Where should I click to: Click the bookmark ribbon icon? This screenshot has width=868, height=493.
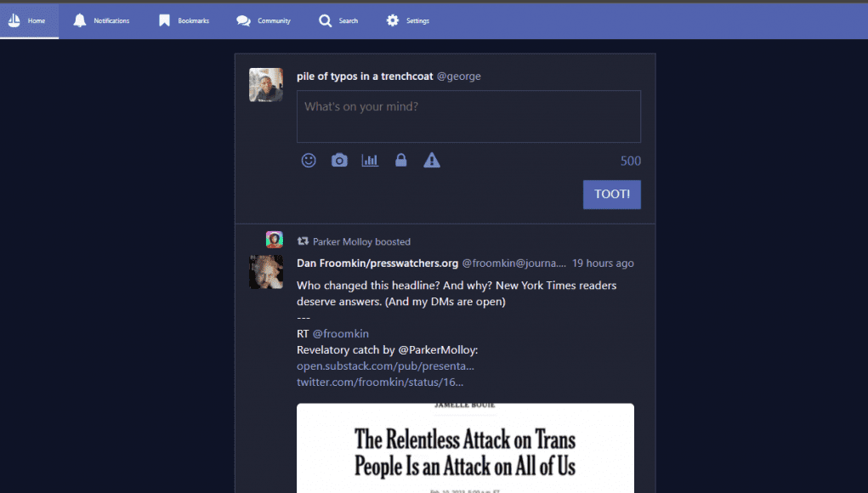[x=164, y=20]
